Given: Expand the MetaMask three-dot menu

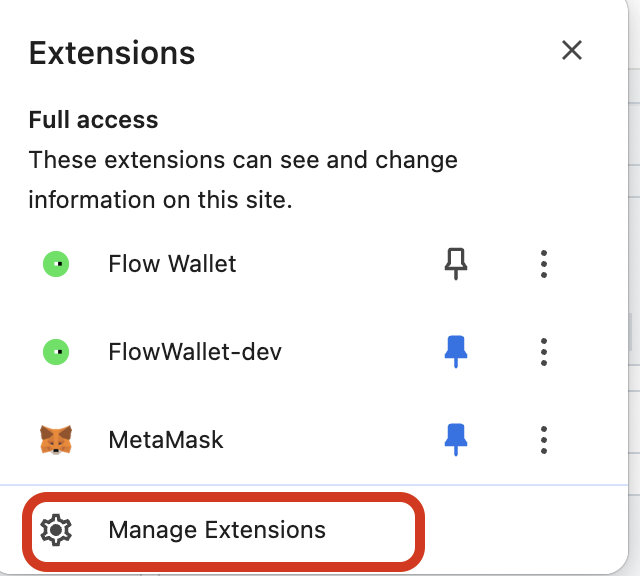Looking at the screenshot, I should (x=543, y=440).
